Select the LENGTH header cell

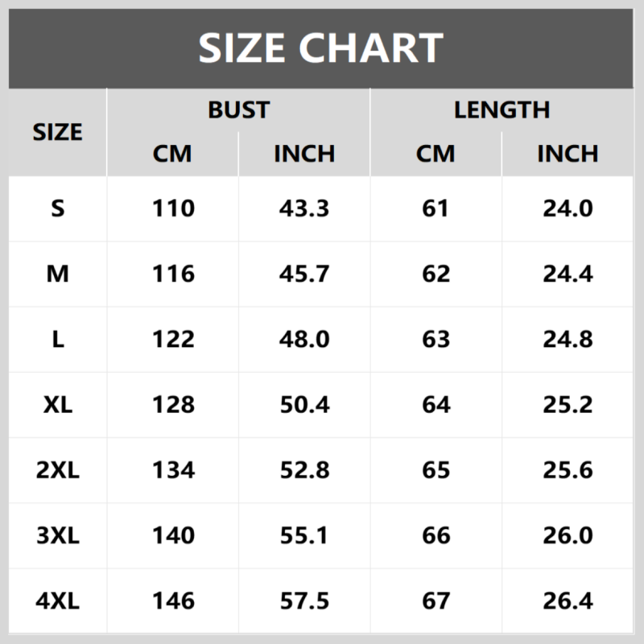502,109
